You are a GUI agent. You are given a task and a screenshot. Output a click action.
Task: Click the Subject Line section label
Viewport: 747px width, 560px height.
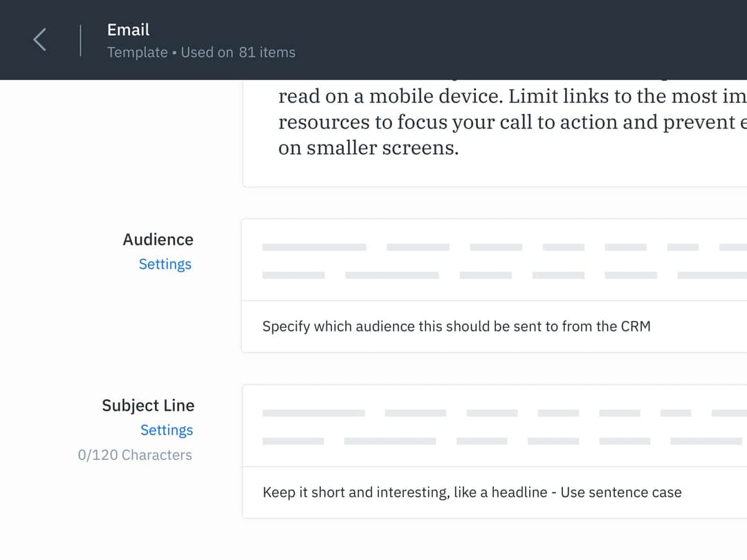(148, 405)
